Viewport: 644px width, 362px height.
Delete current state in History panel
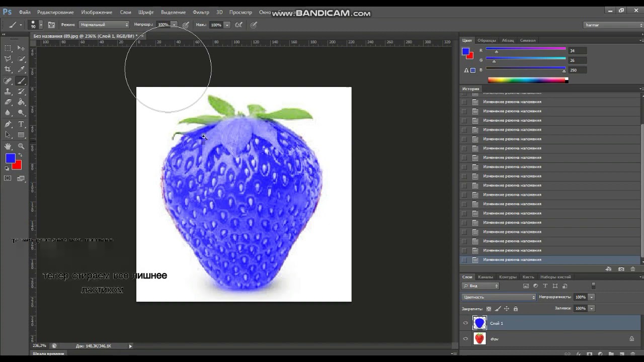[633, 269]
